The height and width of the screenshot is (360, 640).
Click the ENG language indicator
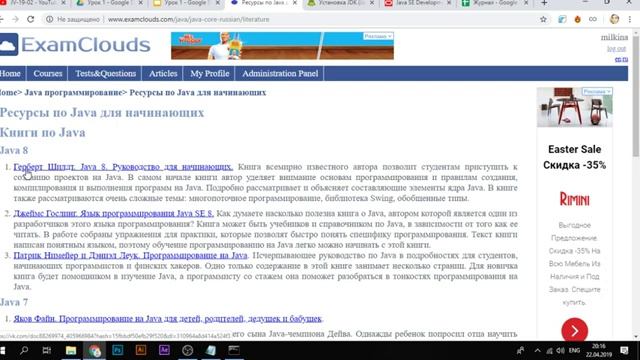(574, 351)
